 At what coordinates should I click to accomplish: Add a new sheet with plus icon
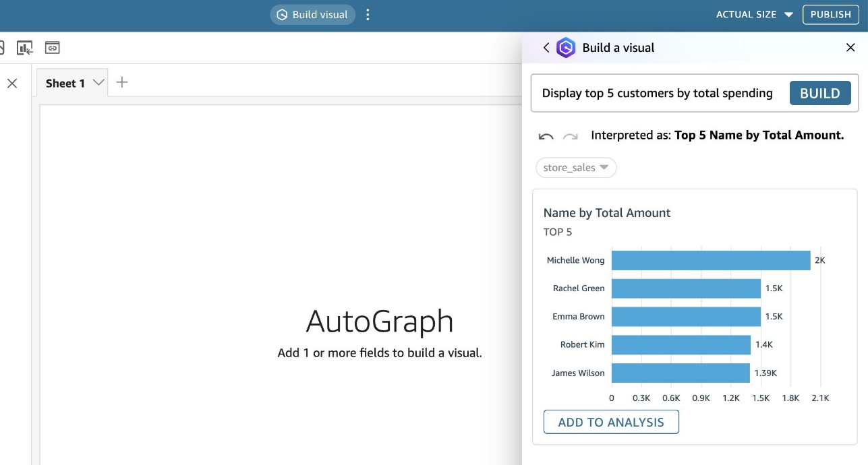(122, 82)
